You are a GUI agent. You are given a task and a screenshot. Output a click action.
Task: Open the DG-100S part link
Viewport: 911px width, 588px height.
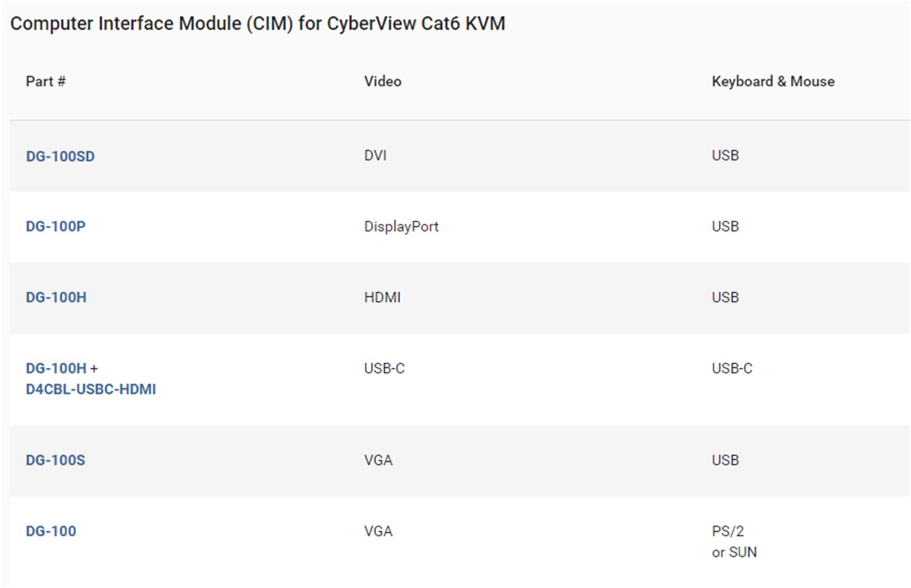pyautogui.click(x=55, y=461)
